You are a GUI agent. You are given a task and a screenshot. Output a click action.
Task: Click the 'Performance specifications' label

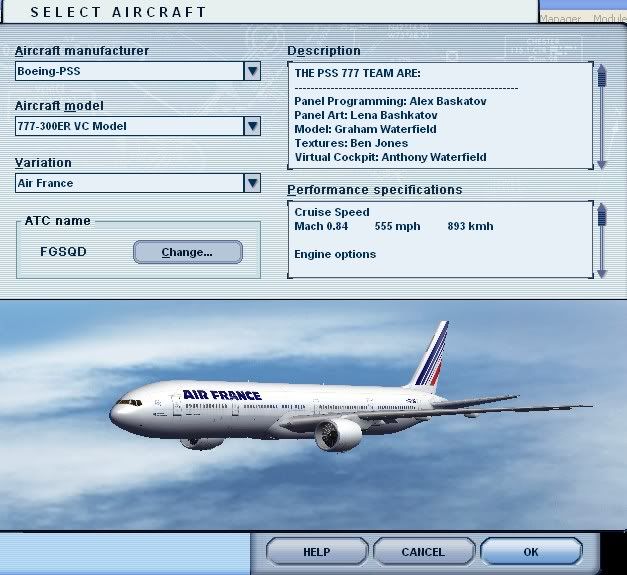[375, 190]
